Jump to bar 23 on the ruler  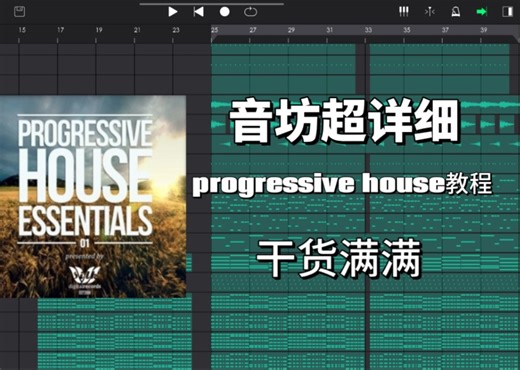[x=176, y=30]
